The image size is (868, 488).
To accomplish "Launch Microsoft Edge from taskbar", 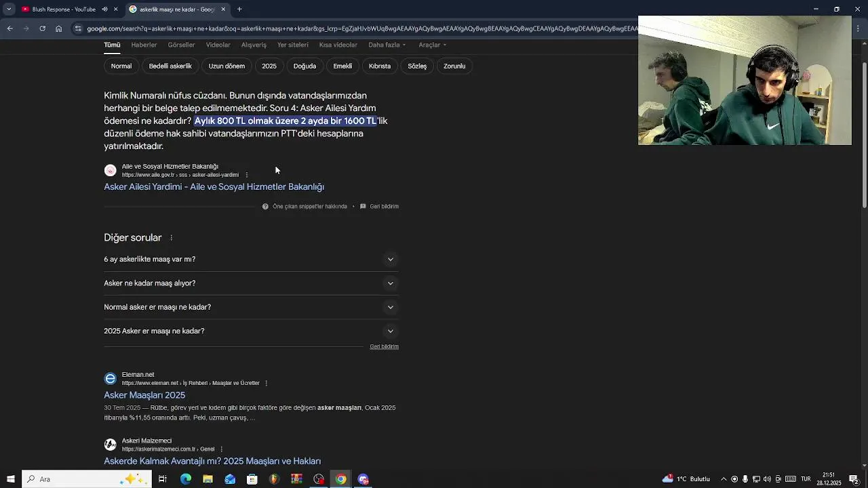I will point(185,479).
